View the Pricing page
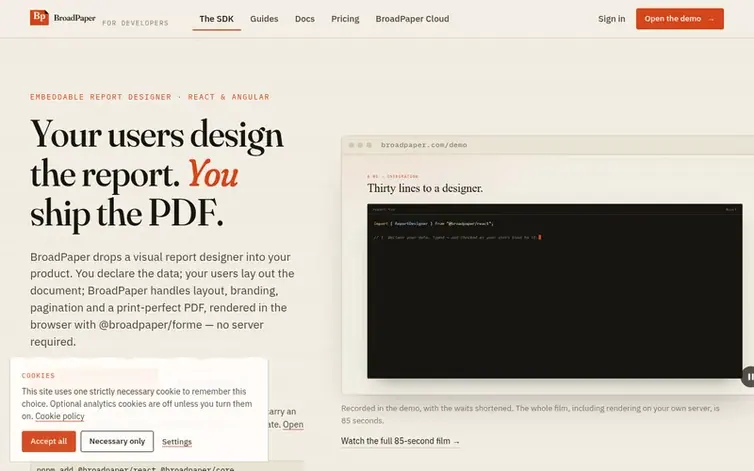754x471 pixels. tap(345, 19)
